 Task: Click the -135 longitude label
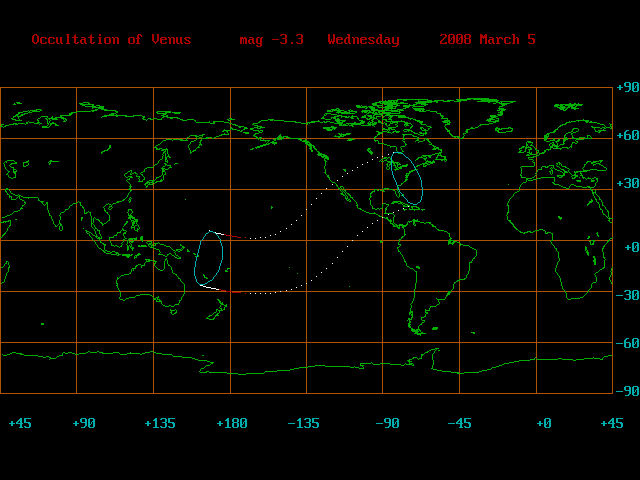304,423
